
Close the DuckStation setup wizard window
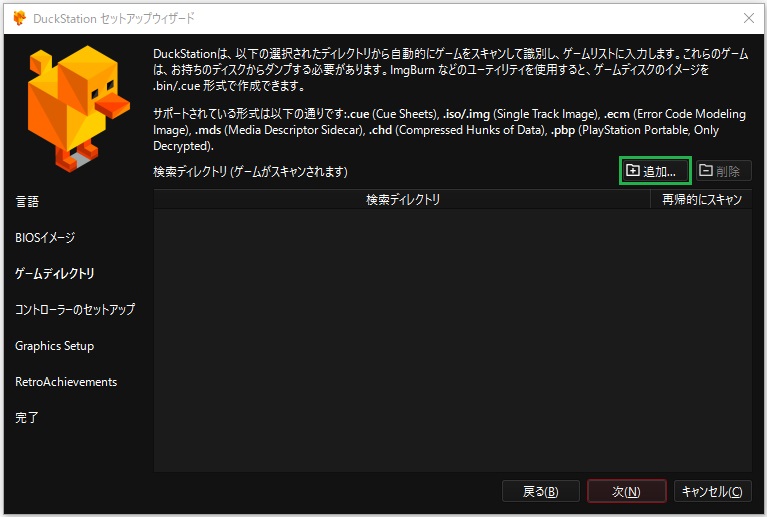click(x=748, y=19)
